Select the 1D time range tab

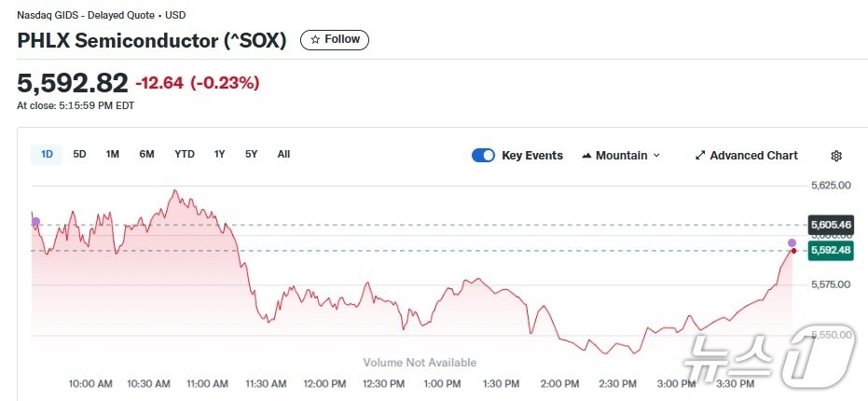click(47, 154)
